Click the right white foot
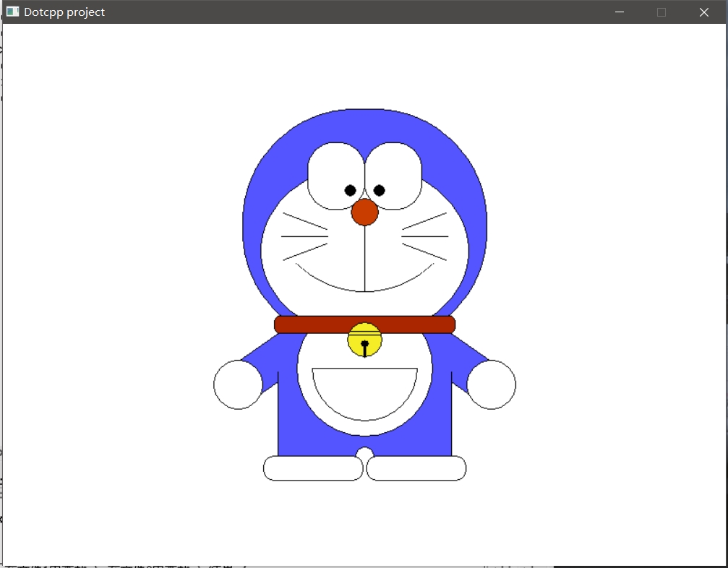The image size is (728, 568). (416, 468)
